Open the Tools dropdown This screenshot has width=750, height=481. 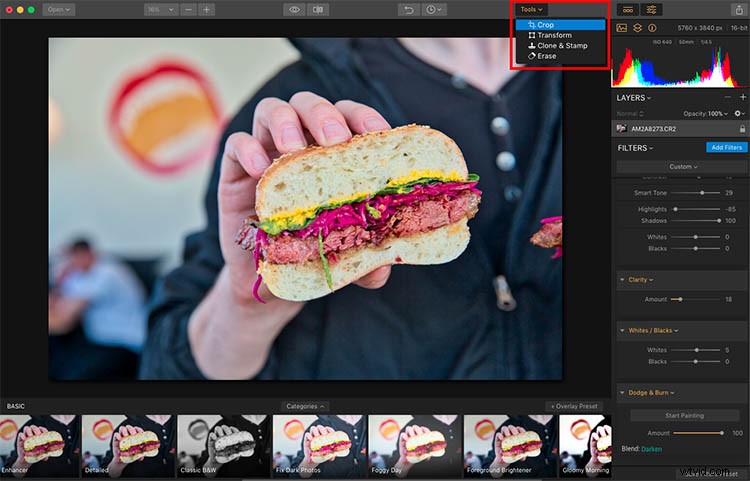531,10
